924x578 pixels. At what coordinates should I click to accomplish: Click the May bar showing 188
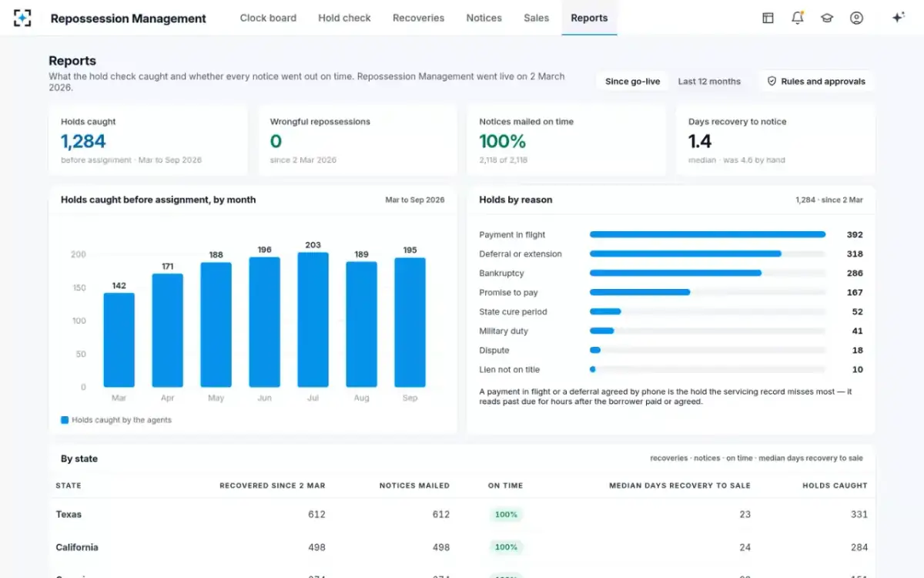pyautogui.click(x=216, y=324)
